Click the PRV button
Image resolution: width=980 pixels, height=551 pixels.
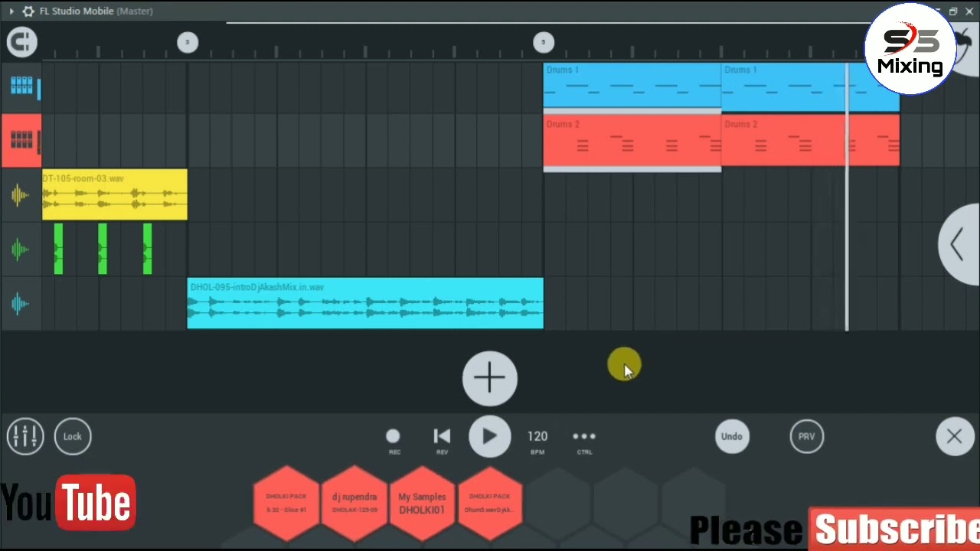tap(806, 436)
